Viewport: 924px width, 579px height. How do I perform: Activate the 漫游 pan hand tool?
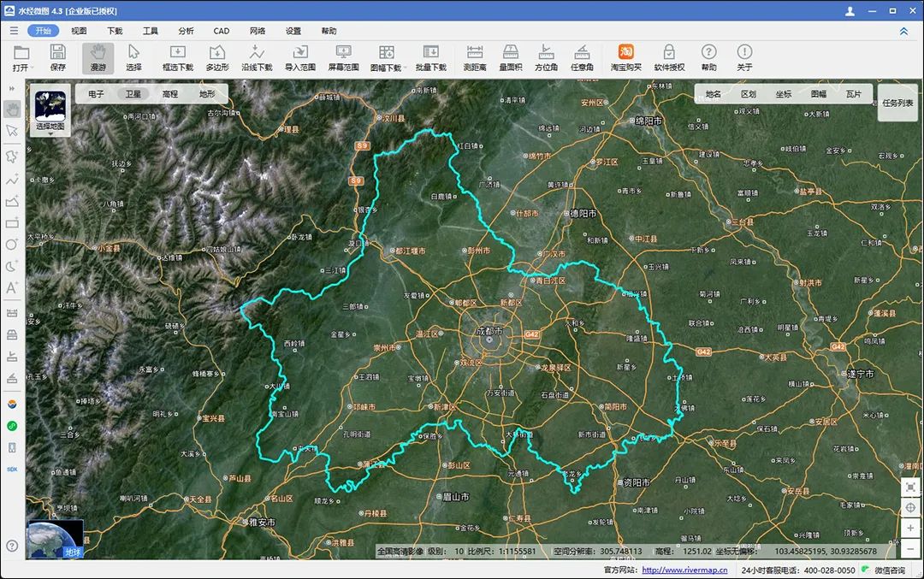tap(98, 58)
